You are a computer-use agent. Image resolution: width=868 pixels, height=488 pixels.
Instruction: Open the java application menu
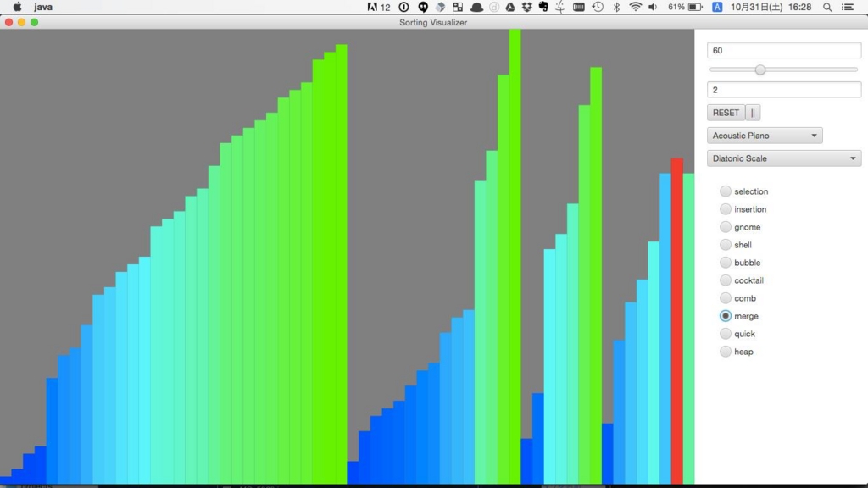click(42, 7)
